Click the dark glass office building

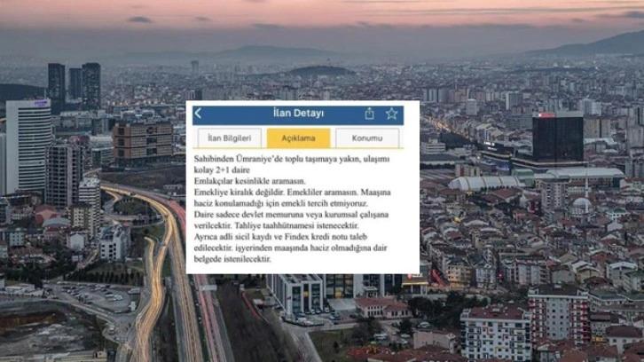[x=558, y=138]
